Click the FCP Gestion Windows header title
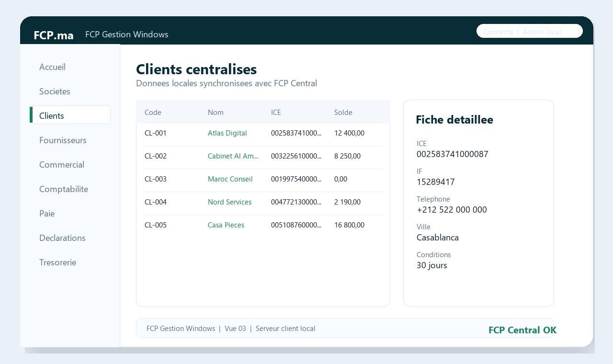This screenshot has height=364, width=613. pos(127,34)
